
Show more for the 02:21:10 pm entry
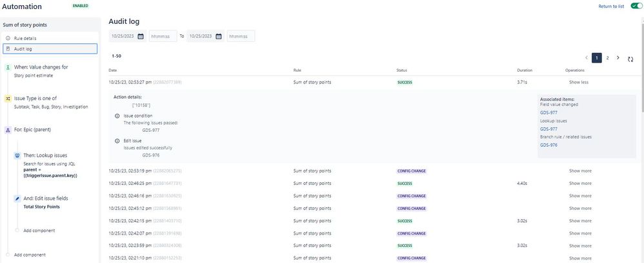[x=580, y=258]
